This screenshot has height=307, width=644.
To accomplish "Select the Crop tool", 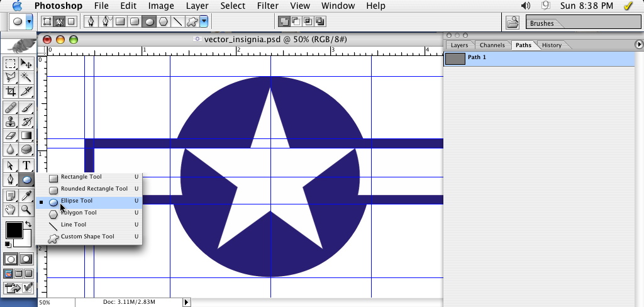I will click(x=10, y=91).
